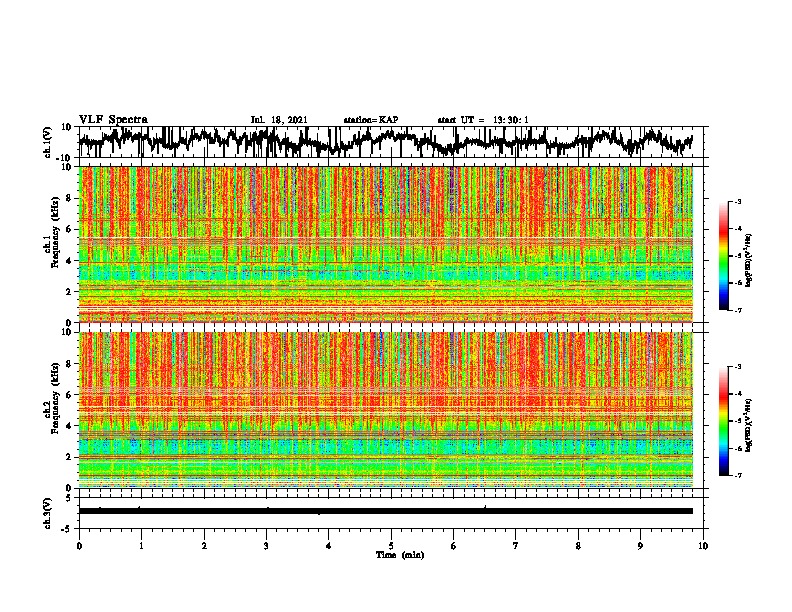Viewport: 792px width, 612px height.
Task: Click the "VLF Spectra" plot title
Action: (x=113, y=120)
